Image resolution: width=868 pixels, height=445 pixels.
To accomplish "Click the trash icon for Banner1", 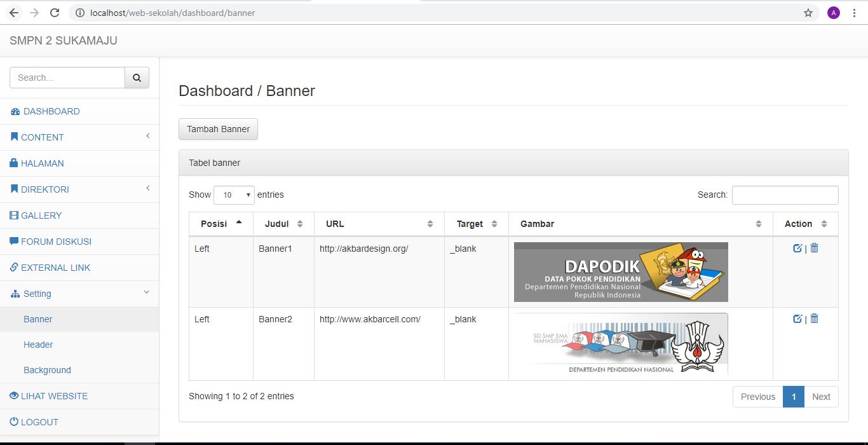I will (x=814, y=249).
